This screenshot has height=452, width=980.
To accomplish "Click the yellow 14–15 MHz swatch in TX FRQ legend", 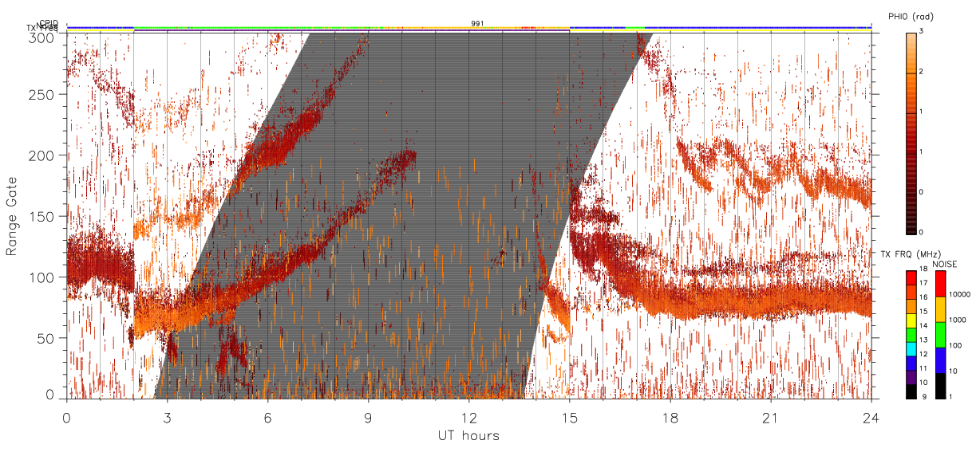I will click(x=911, y=321).
